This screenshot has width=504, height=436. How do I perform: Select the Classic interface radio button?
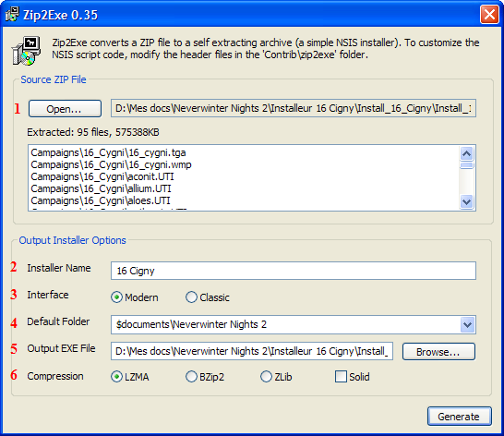point(191,297)
